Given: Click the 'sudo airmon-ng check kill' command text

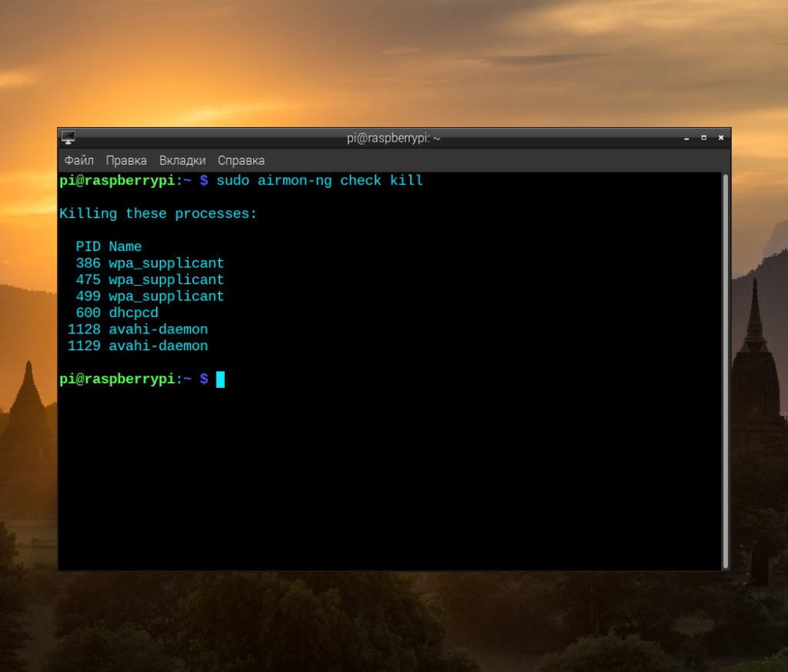Looking at the screenshot, I should [x=319, y=181].
